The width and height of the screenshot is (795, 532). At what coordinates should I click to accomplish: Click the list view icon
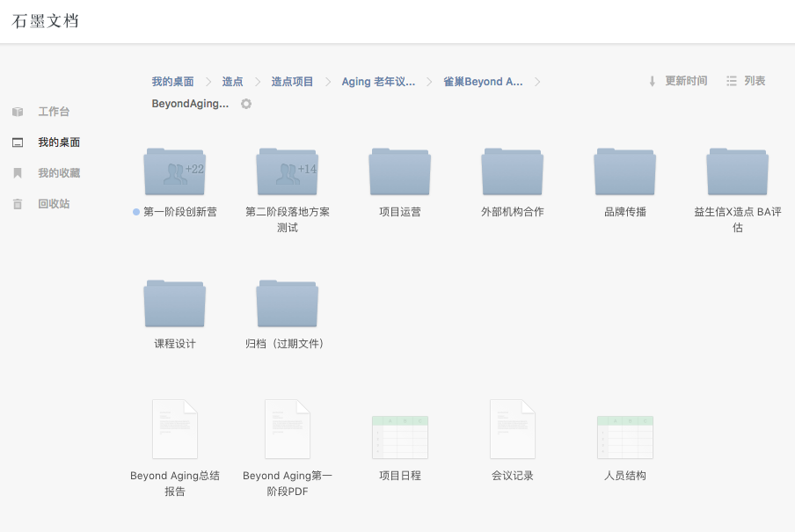click(x=731, y=81)
